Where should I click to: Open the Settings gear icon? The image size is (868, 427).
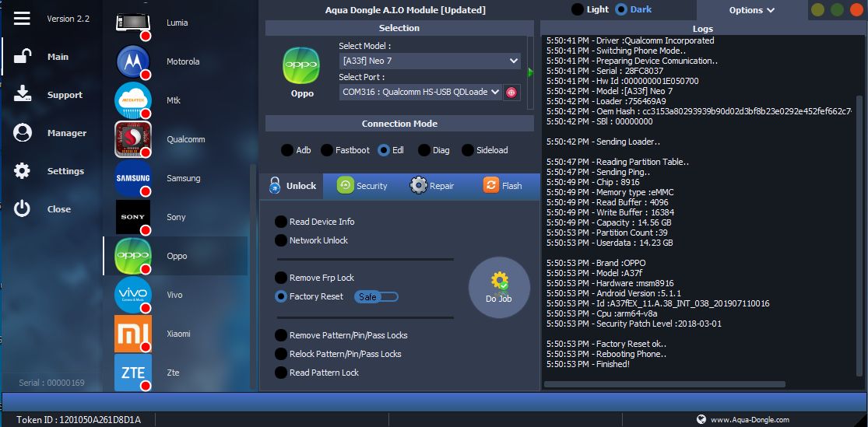[22, 171]
